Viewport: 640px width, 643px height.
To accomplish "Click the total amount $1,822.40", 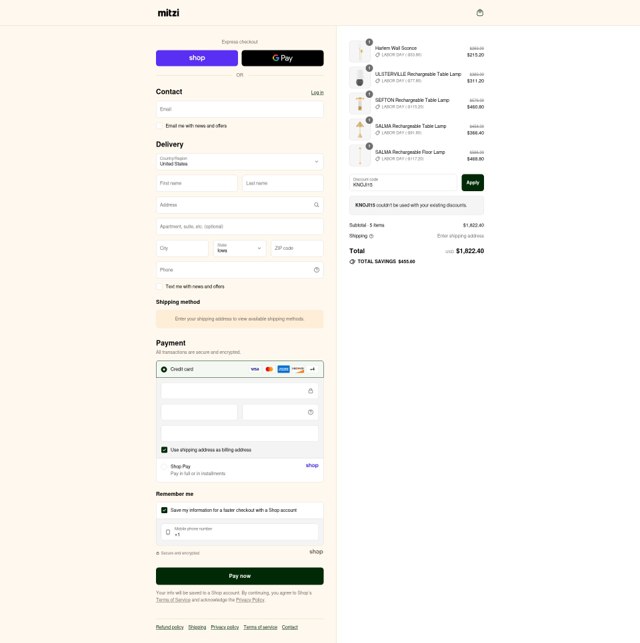I will pos(470,251).
